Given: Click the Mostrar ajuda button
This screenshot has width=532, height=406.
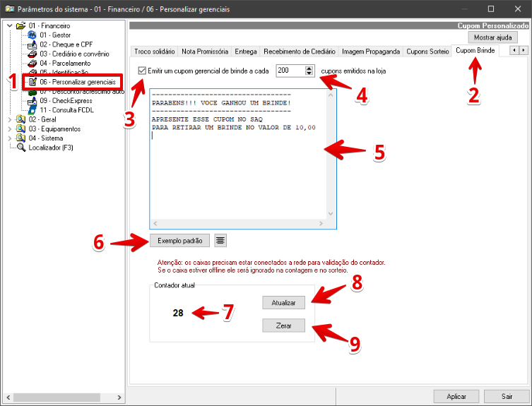Looking at the screenshot, I should coord(492,37).
